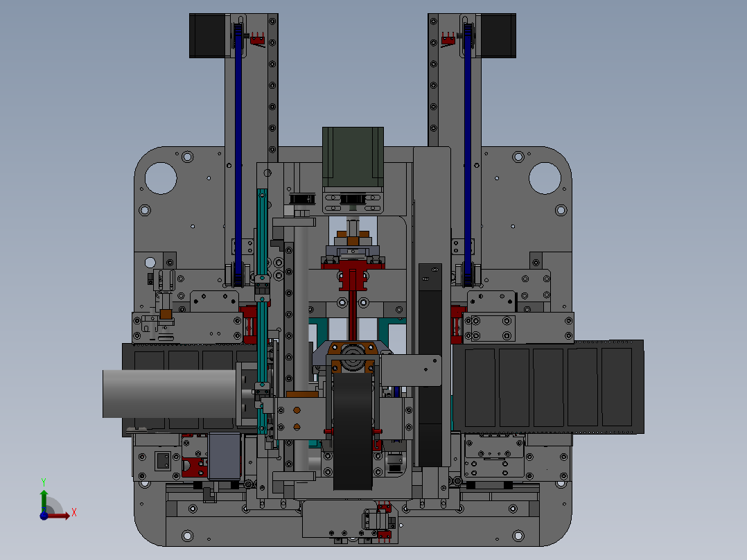Select the large black wheel at bottom center
Viewport: 747px width, 560px height.
pyautogui.click(x=353, y=431)
